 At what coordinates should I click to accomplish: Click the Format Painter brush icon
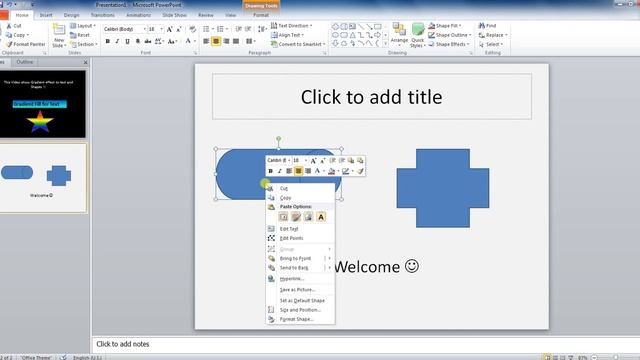(x=9, y=44)
